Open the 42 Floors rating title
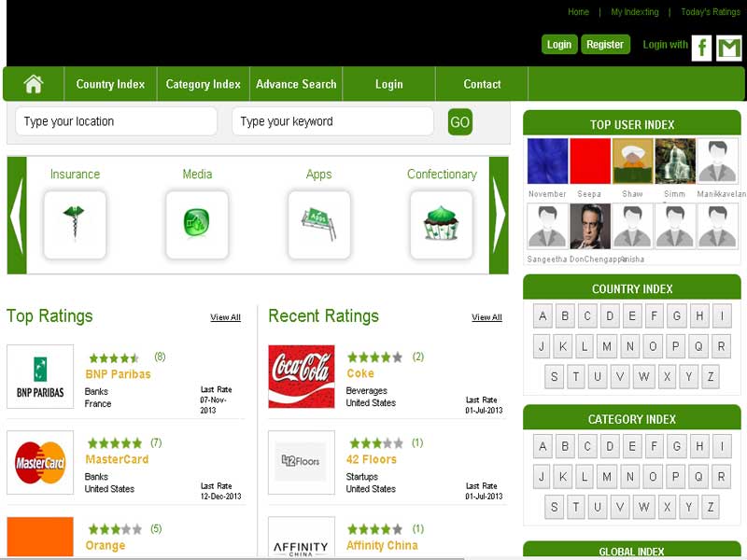The height and width of the screenshot is (560, 747). 372,459
